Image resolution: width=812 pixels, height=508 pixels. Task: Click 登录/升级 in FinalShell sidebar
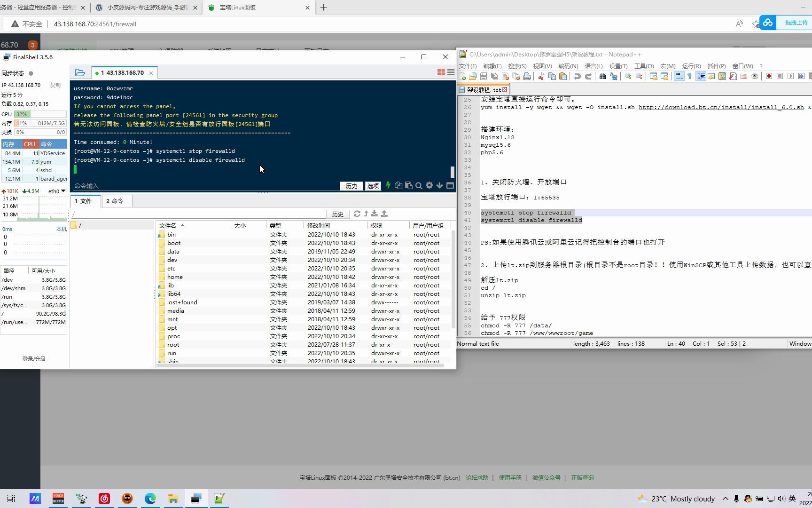(34, 359)
